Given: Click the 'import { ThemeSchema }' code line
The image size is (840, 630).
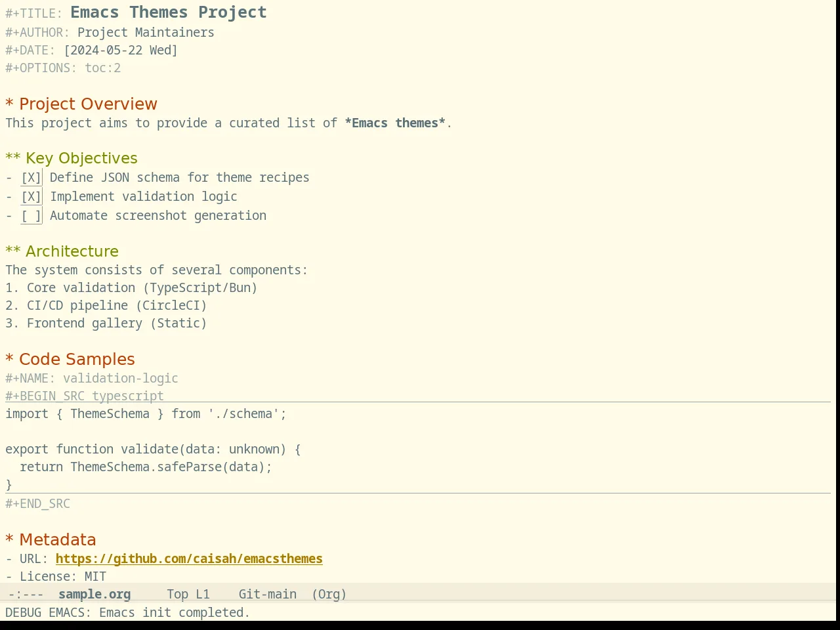Looking at the screenshot, I should pos(146,413).
